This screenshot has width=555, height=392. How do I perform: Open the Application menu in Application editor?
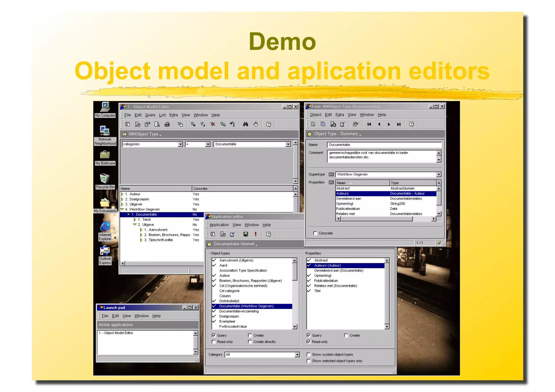[219, 225]
